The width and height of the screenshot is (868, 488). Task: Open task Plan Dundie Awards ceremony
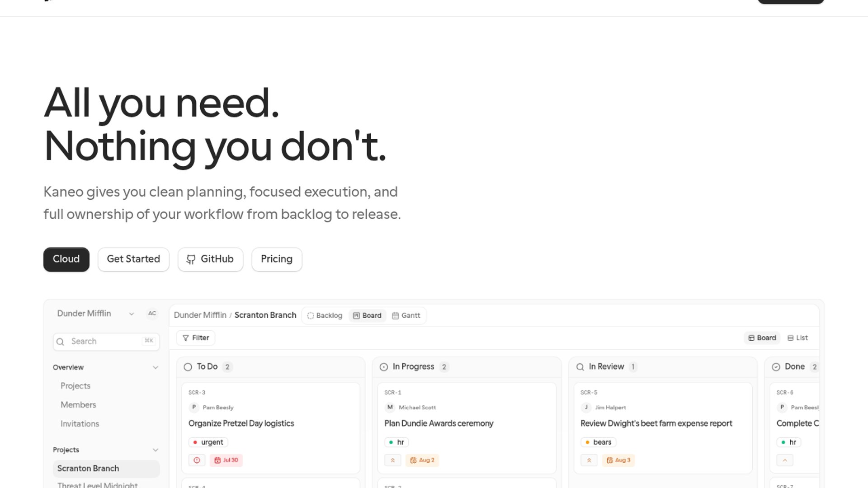tap(439, 423)
